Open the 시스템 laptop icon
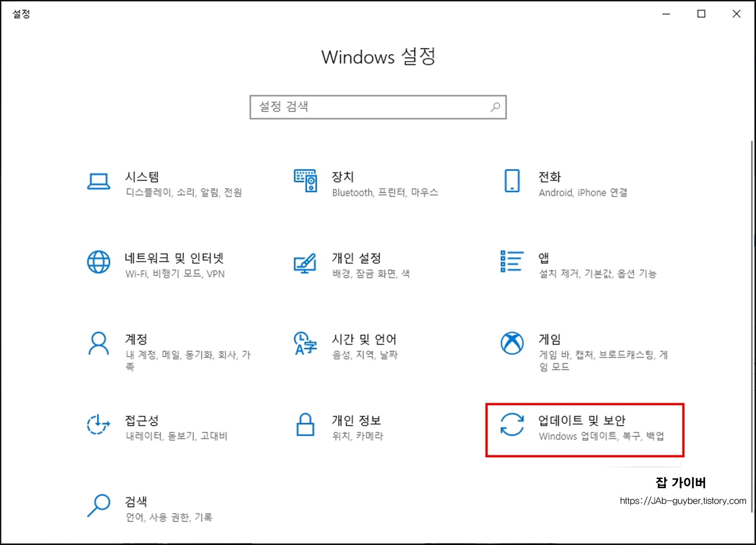The height and width of the screenshot is (545, 756). (x=99, y=182)
